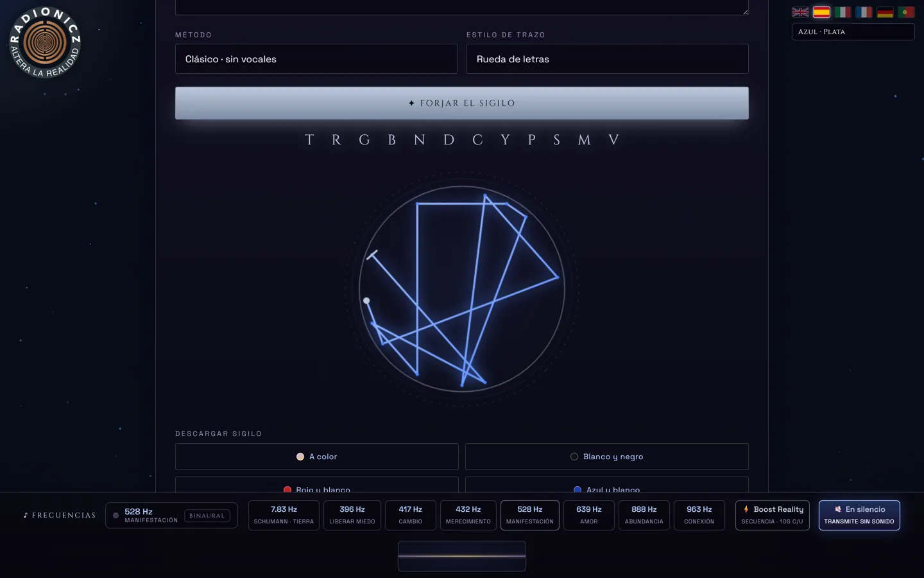Select the 396 Hz Liberar miedo frequency

(352, 515)
